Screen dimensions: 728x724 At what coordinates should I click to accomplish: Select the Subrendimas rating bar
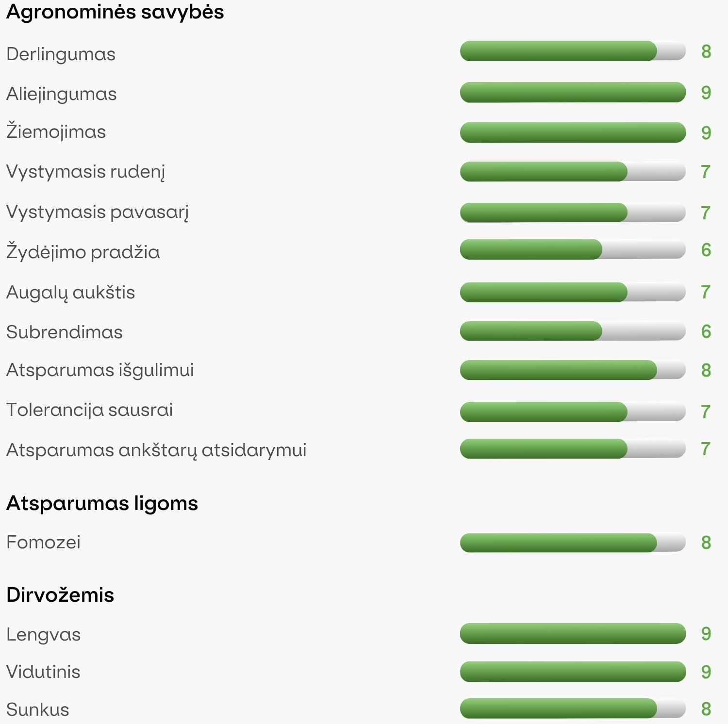tap(573, 331)
